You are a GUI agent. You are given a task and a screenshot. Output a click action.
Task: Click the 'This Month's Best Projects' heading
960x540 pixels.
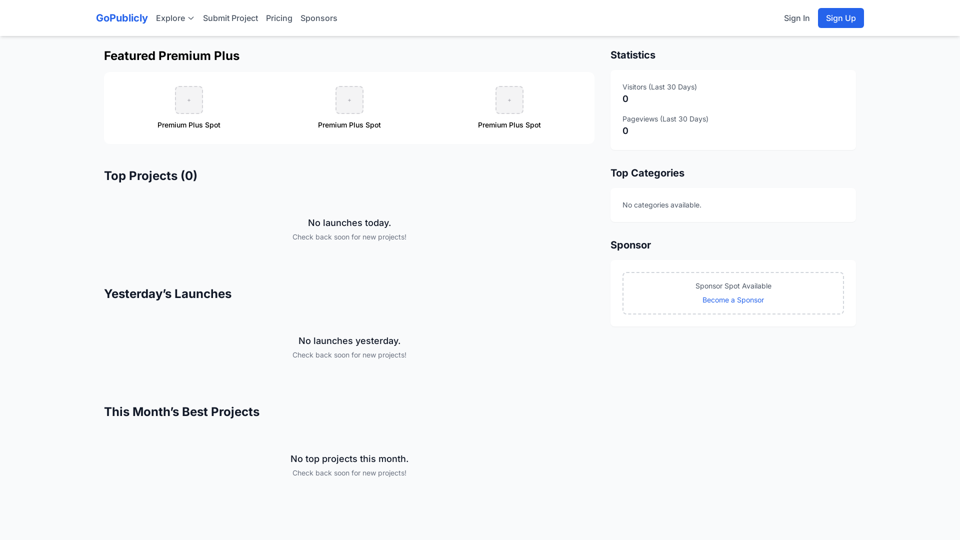[x=182, y=412]
